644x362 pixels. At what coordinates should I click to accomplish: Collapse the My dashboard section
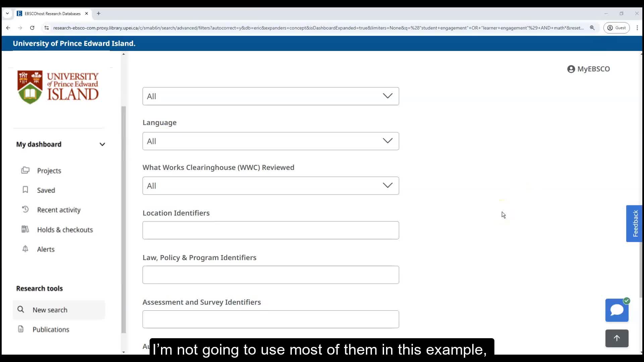click(x=102, y=144)
